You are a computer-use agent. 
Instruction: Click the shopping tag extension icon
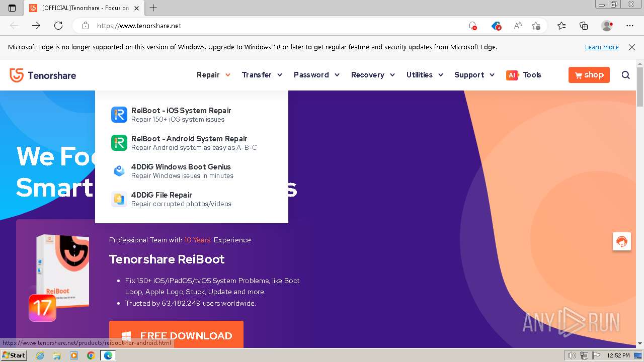click(496, 26)
